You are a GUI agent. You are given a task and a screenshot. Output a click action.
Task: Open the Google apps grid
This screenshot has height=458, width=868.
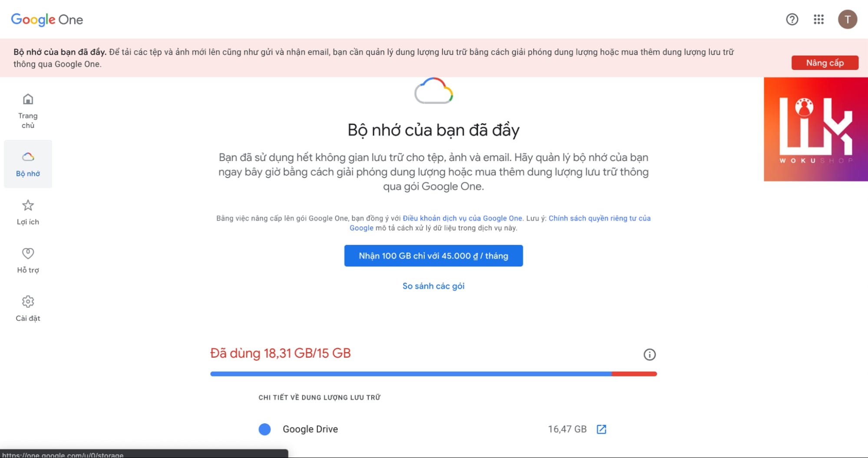[818, 20]
